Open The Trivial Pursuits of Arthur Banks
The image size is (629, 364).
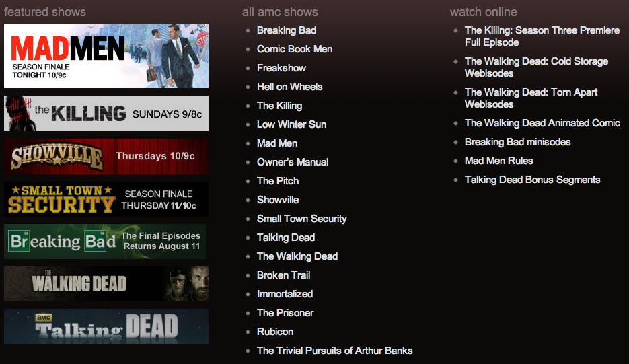334,351
